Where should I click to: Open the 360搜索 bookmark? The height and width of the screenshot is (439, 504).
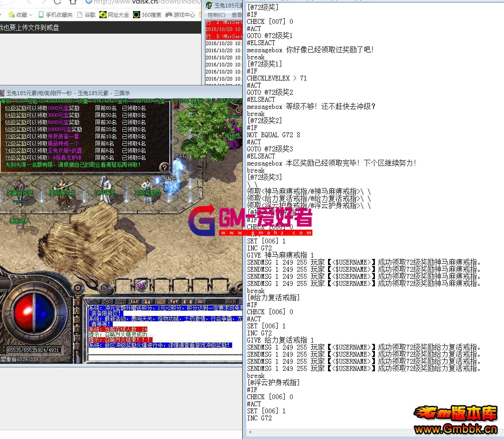coord(147,15)
